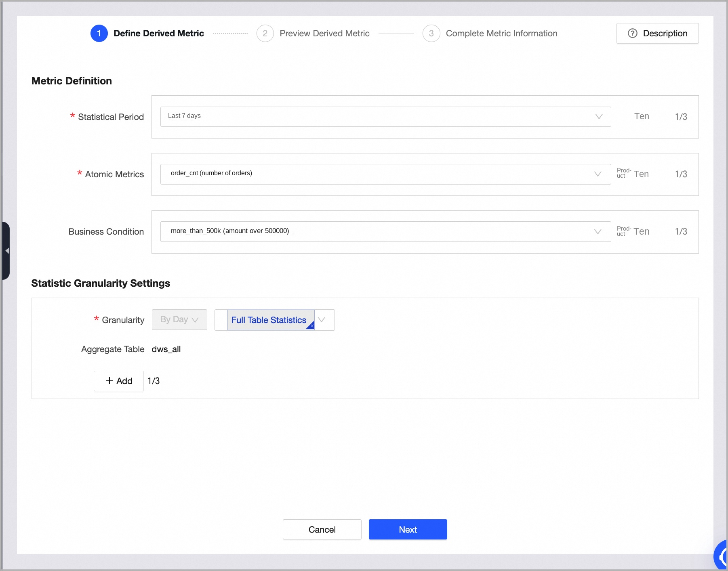Click the Metric Definition section heading
The width and height of the screenshot is (728, 571).
72,81
